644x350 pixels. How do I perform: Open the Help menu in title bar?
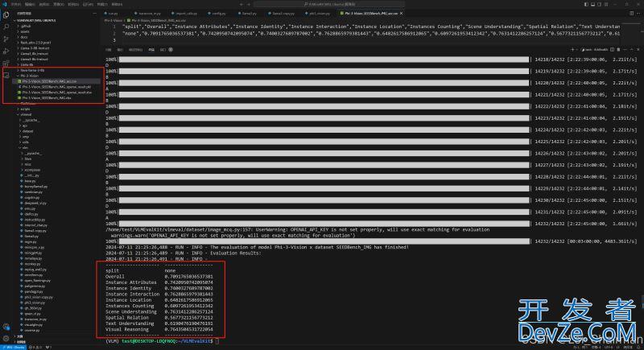117,4
